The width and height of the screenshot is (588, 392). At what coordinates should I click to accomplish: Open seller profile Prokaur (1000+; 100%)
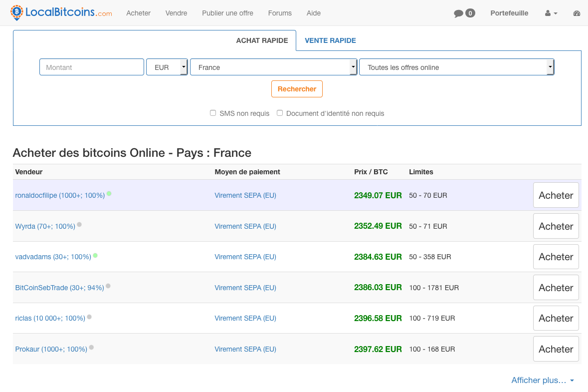(51, 349)
